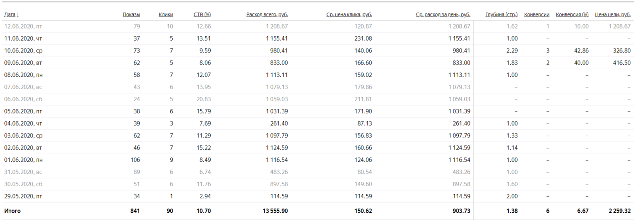Click the Цена цели, руб. header

tap(613, 15)
